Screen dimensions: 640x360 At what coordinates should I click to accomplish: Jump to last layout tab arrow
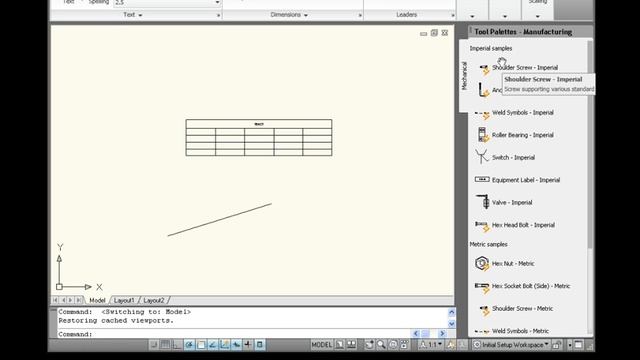(79, 300)
